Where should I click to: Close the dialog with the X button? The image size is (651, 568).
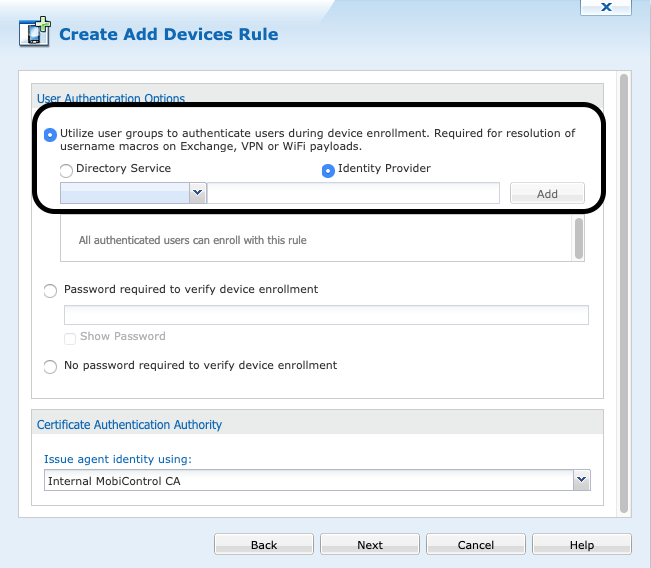(606, 7)
